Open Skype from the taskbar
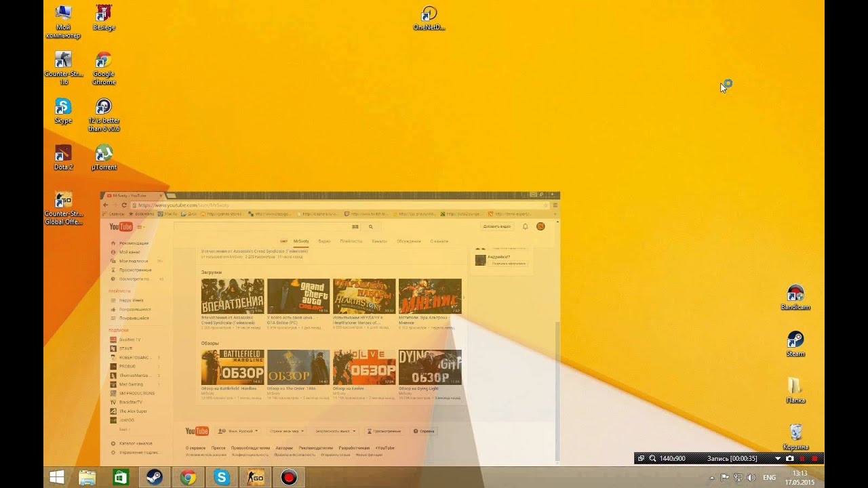The width and height of the screenshot is (868, 488). pyautogui.click(x=222, y=477)
